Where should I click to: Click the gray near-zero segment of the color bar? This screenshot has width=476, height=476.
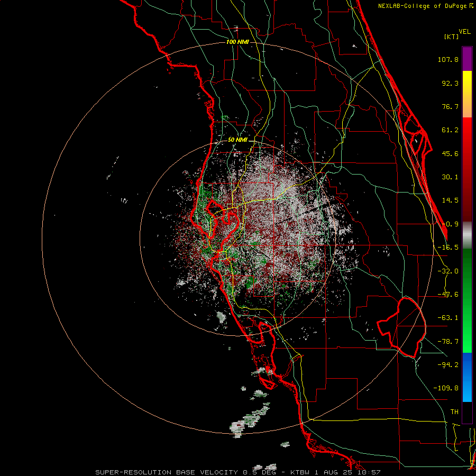[467, 235]
